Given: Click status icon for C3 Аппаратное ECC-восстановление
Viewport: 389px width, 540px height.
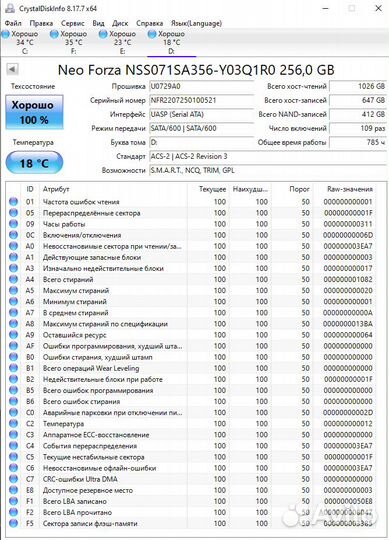Looking at the screenshot, I should pyautogui.click(x=13, y=435).
